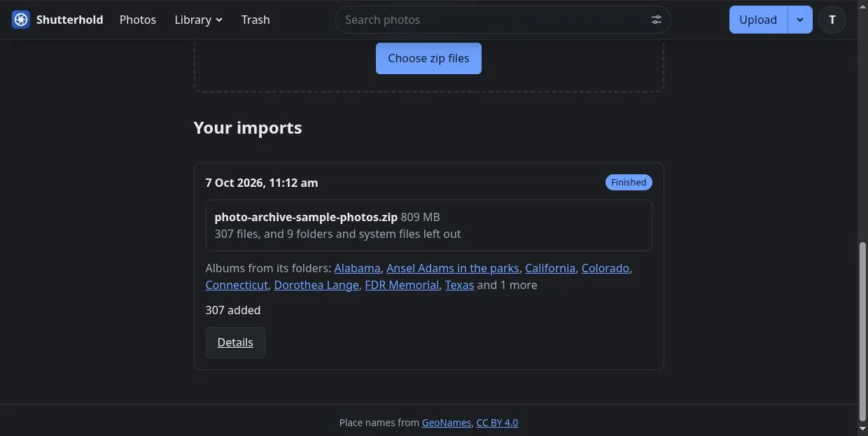Open search filter options icon

coord(656,20)
